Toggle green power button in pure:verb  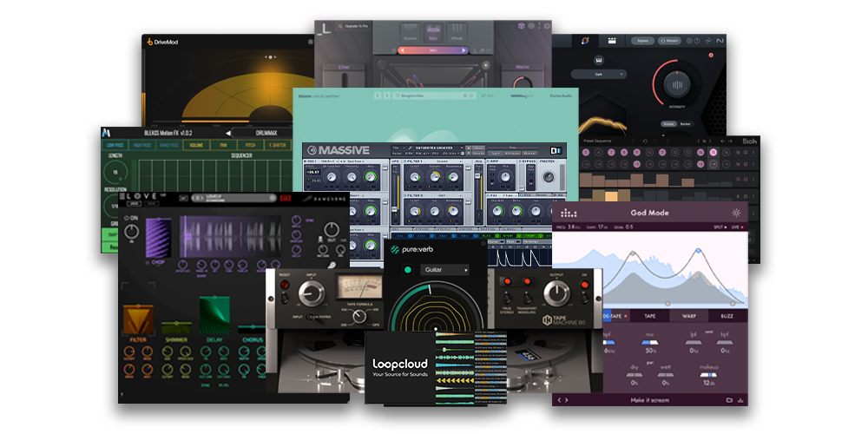pos(408,270)
